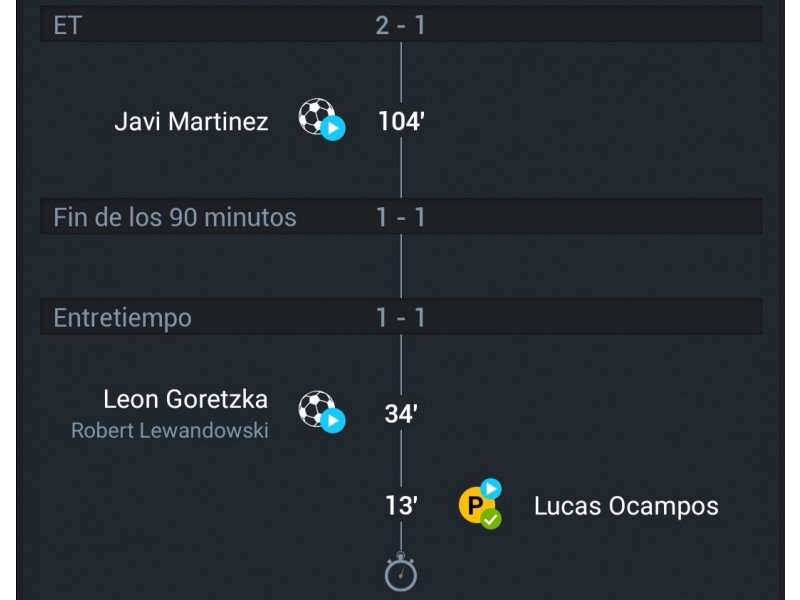The height and width of the screenshot is (600, 800).
Task: Select Robert Lewandowski assist name
Action: (170, 430)
